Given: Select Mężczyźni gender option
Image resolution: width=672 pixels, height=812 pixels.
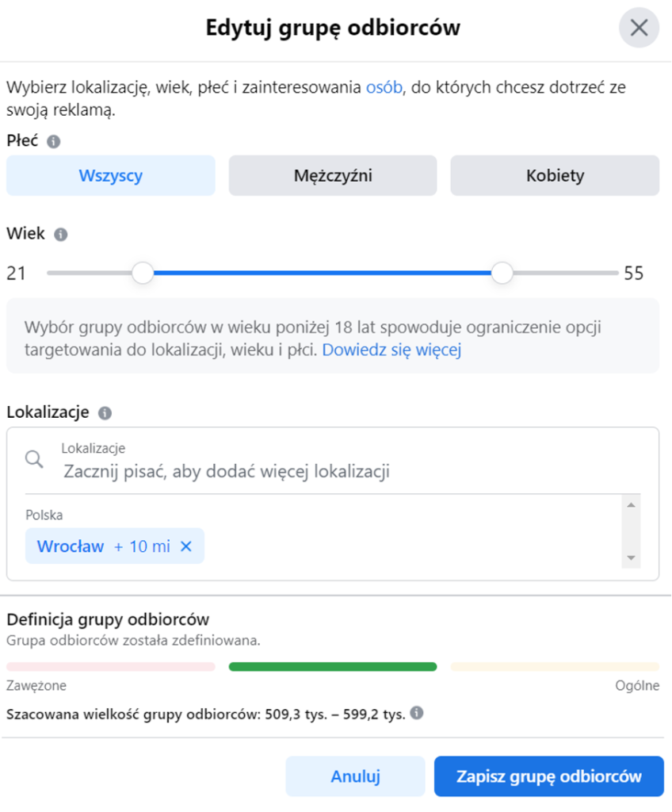Looking at the screenshot, I should point(333,175).
